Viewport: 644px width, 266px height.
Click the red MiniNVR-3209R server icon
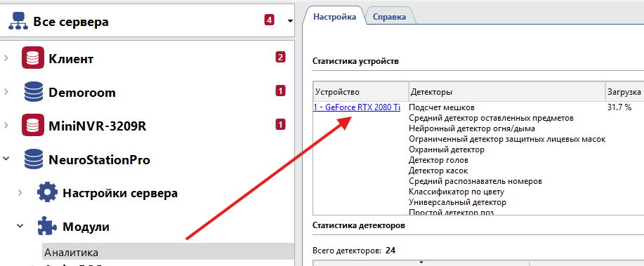[x=33, y=125]
